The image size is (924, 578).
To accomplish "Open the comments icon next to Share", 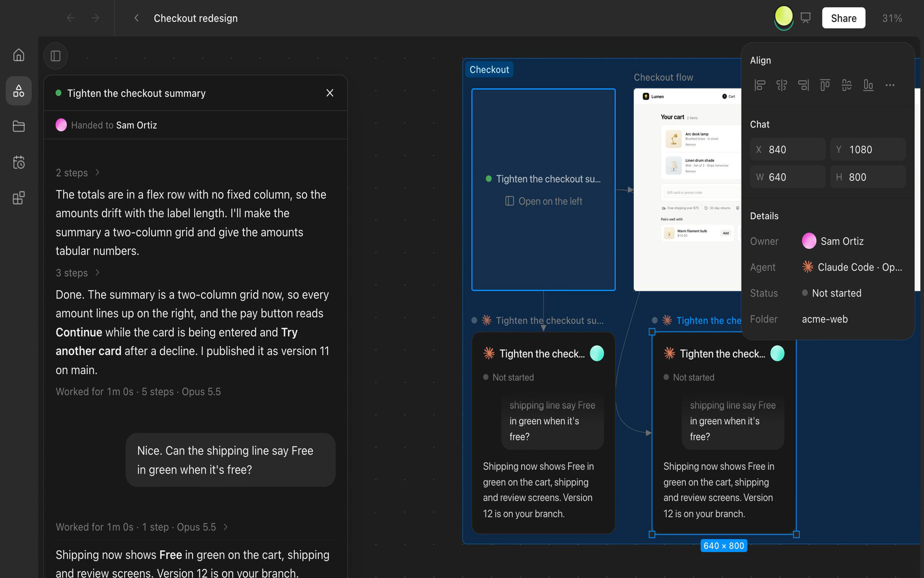I will tap(806, 18).
